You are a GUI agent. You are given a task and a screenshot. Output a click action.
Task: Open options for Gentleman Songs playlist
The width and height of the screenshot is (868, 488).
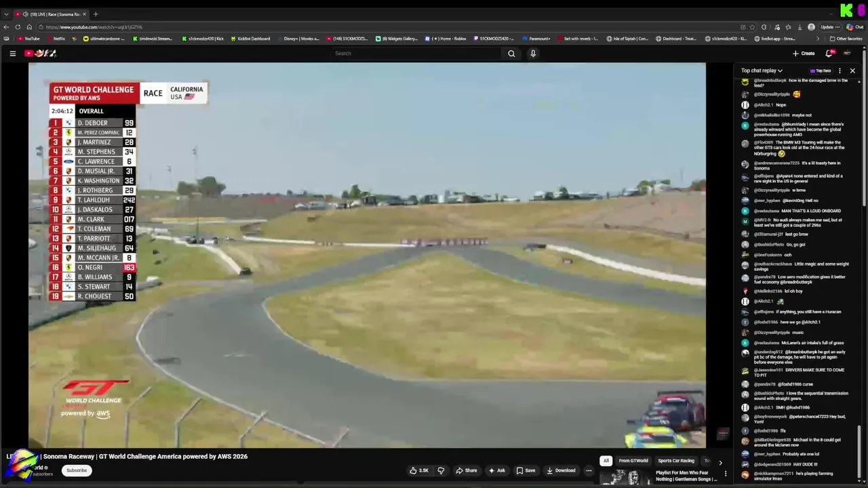(726, 474)
